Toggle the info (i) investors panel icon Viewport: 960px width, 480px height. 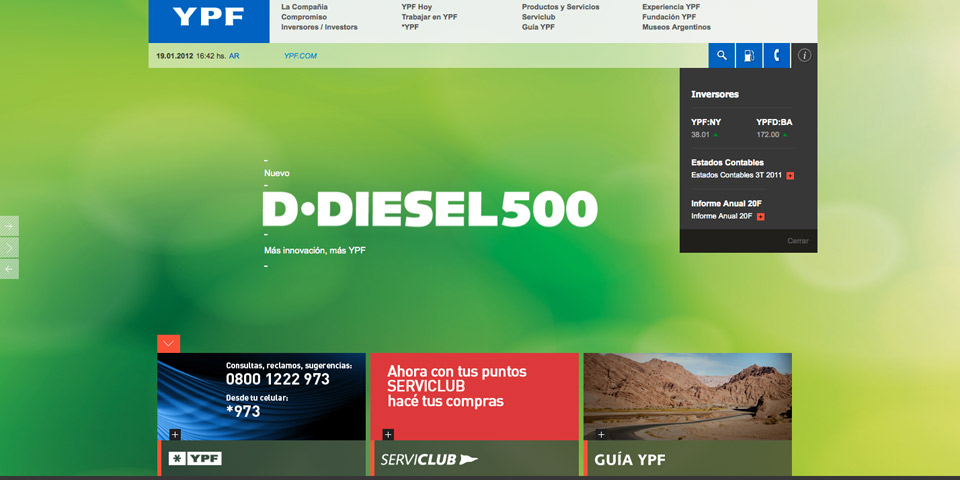pyautogui.click(x=804, y=56)
